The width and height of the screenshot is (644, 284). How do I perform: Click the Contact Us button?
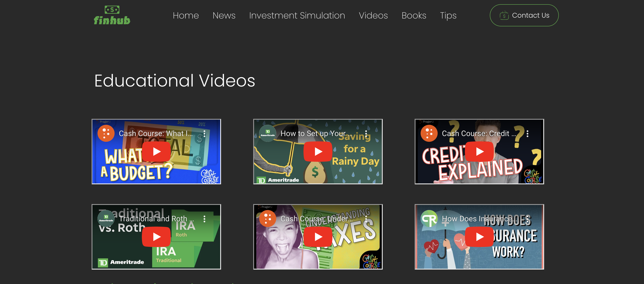click(x=524, y=16)
